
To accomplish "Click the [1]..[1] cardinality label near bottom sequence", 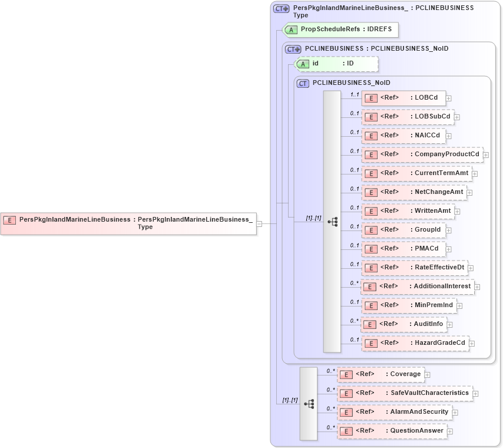I will tap(290, 400).
